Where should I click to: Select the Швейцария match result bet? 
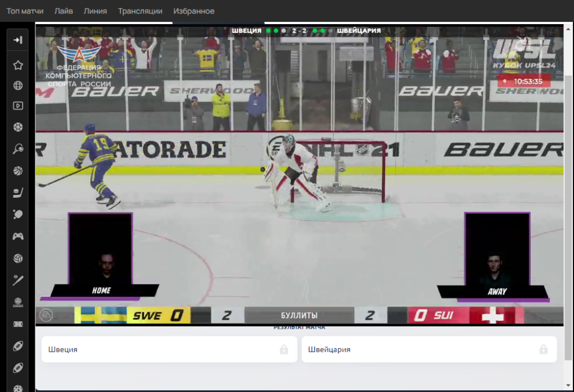(x=429, y=349)
